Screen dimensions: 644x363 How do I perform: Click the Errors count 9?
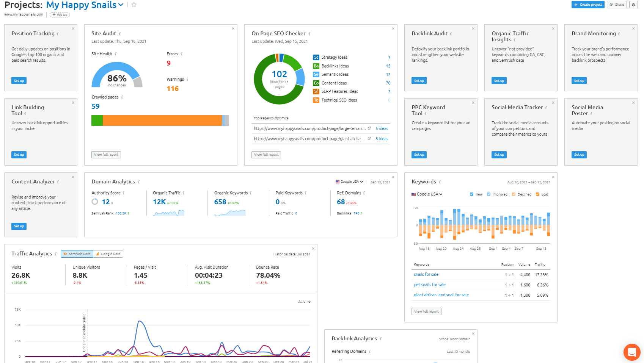tap(169, 63)
